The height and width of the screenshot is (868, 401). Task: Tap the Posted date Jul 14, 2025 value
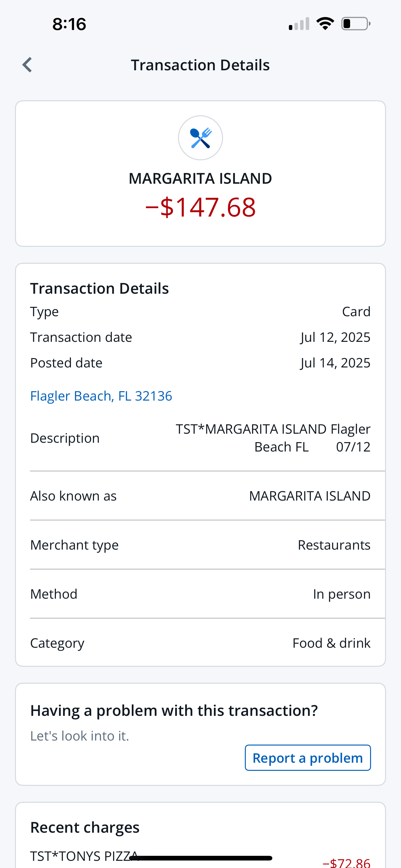335,363
